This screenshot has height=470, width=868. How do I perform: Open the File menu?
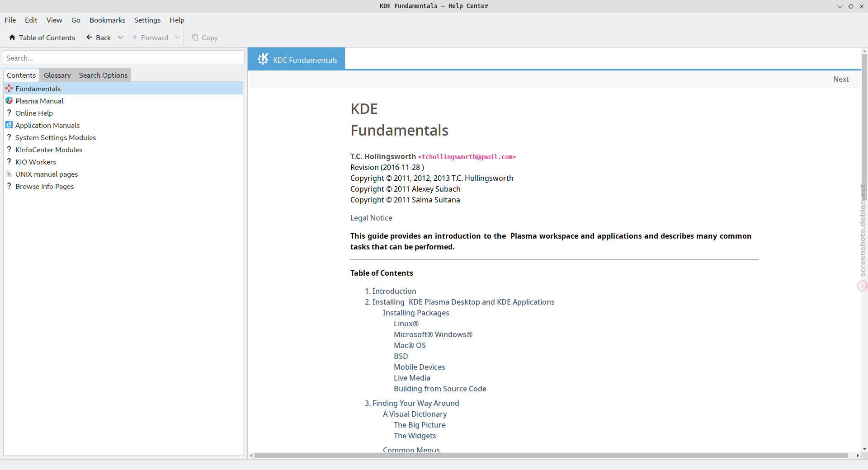point(10,20)
